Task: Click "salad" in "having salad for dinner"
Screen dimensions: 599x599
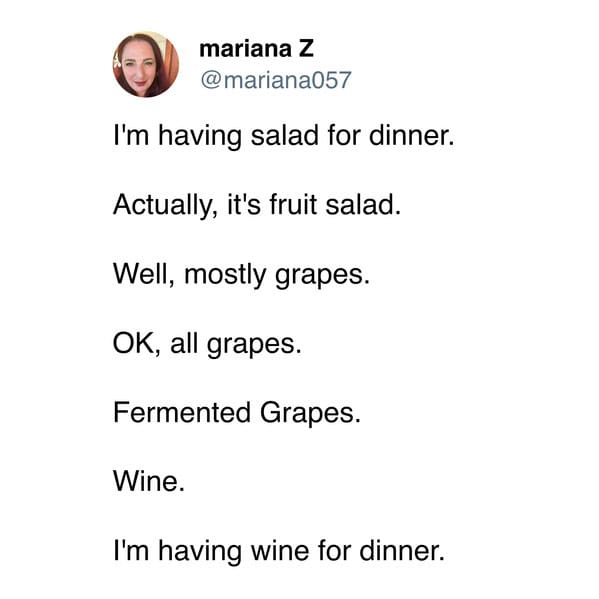Action: (x=285, y=136)
